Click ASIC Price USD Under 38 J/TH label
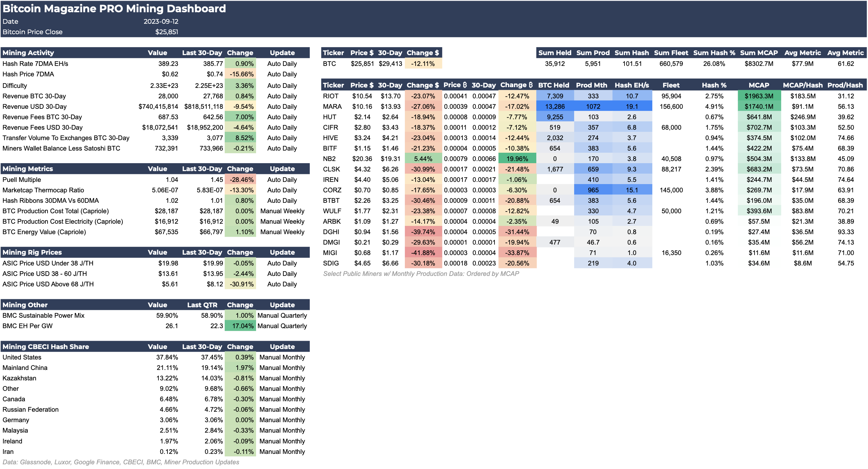The width and height of the screenshot is (868, 469). tap(48, 263)
